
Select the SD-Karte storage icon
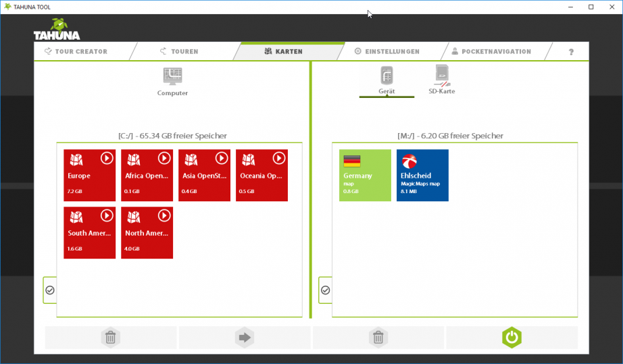(441, 75)
